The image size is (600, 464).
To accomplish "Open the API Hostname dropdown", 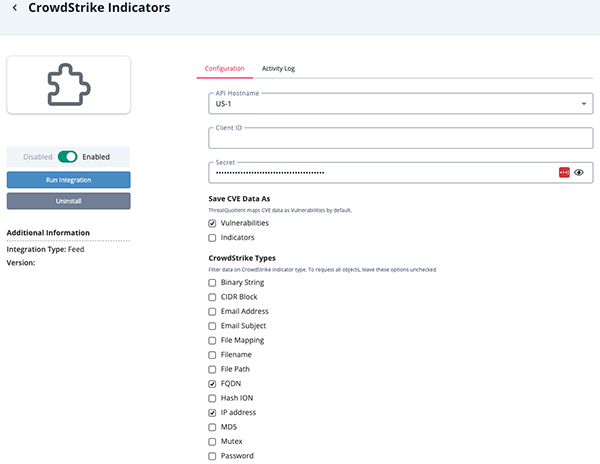I will 401,104.
